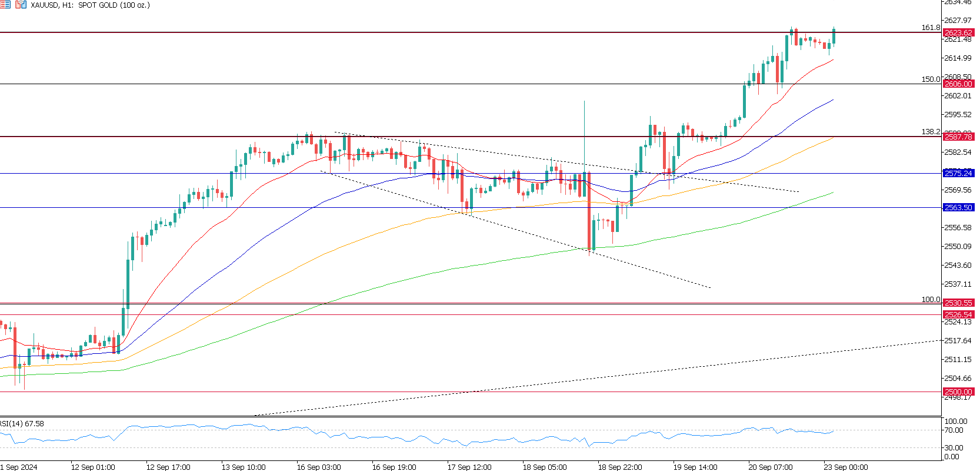Click the 23 Sep 00:00 time label
This screenshot has width=980, height=471.
click(846, 467)
